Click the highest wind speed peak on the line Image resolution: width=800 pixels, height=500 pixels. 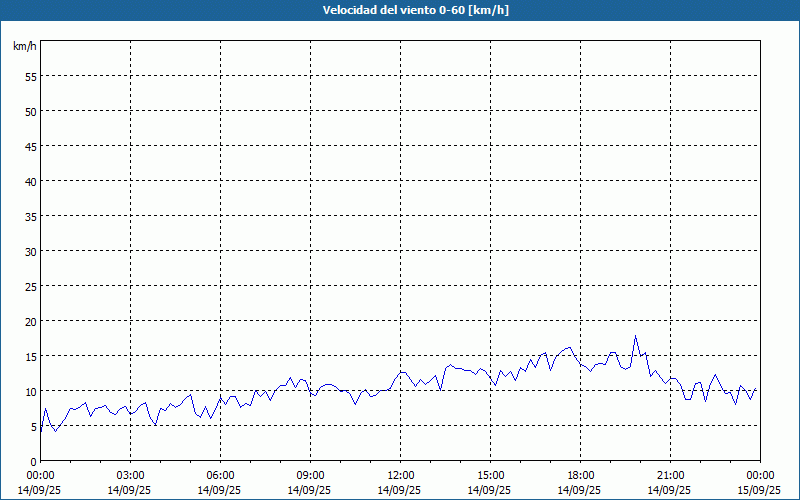click(x=635, y=337)
